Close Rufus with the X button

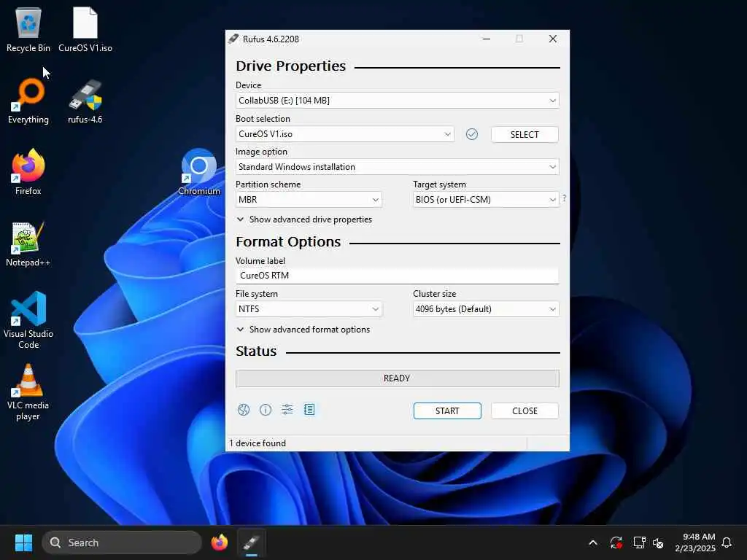point(553,39)
